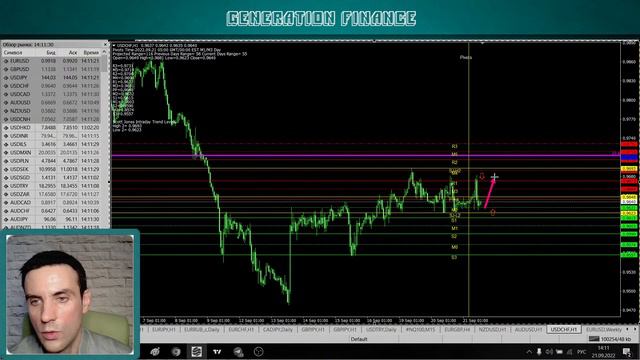Switch to the AUDUSD,H1 chart tab
640x360 pixels.
coord(528,329)
